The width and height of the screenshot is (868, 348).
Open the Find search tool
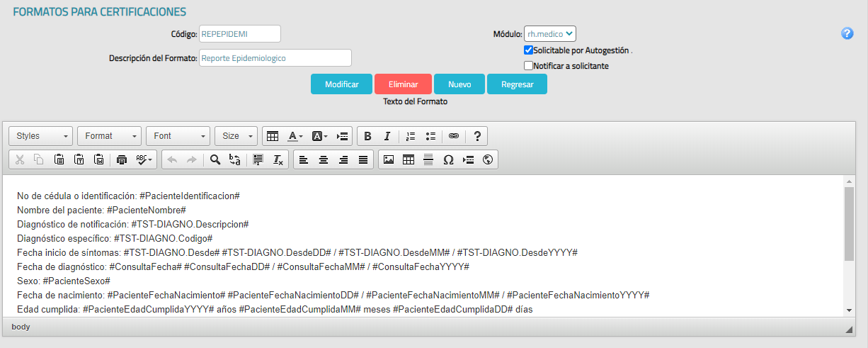click(215, 160)
